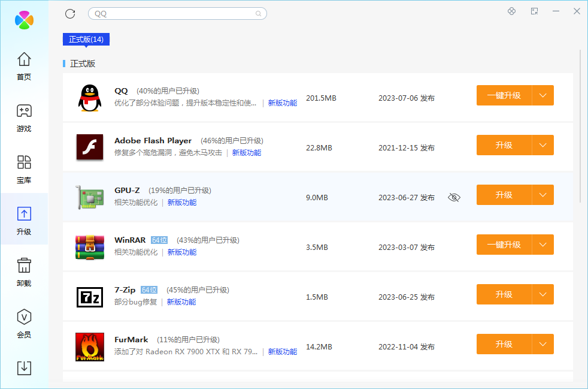The image size is (588, 389).
Task: Close the software manager window
Action: tap(577, 11)
